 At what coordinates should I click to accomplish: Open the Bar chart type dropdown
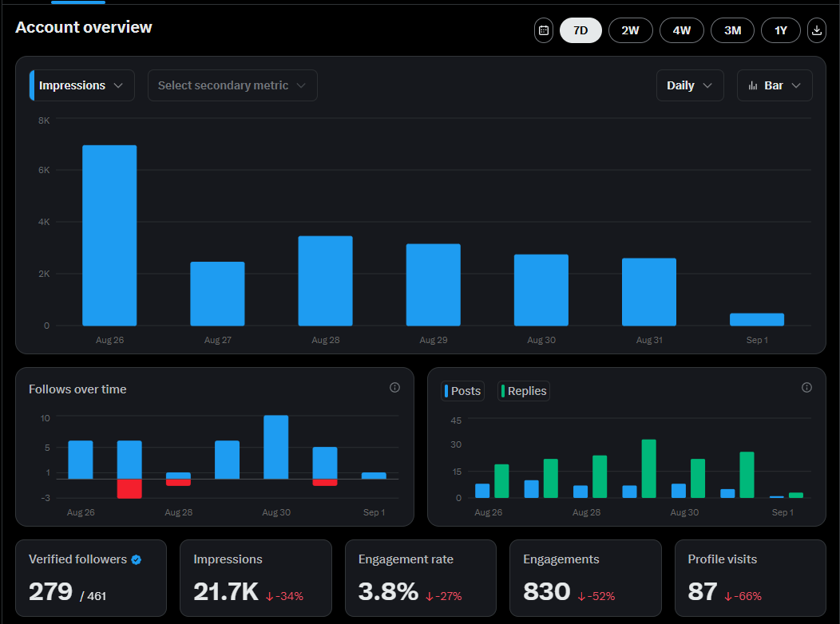[775, 85]
